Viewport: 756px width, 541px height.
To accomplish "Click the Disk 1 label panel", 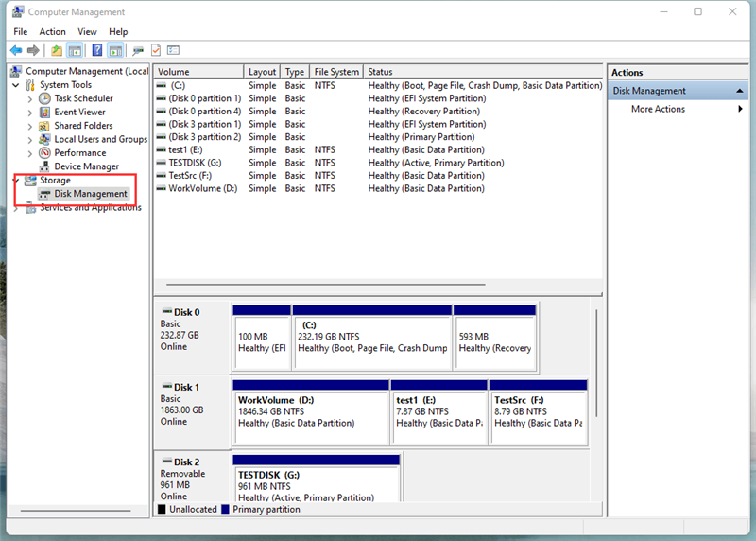I will 193,412.
